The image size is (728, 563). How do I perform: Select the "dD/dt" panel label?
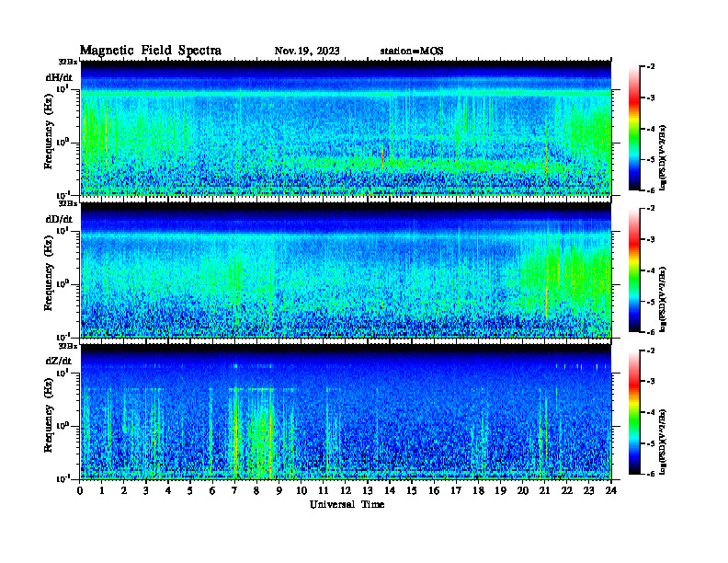point(59,219)
